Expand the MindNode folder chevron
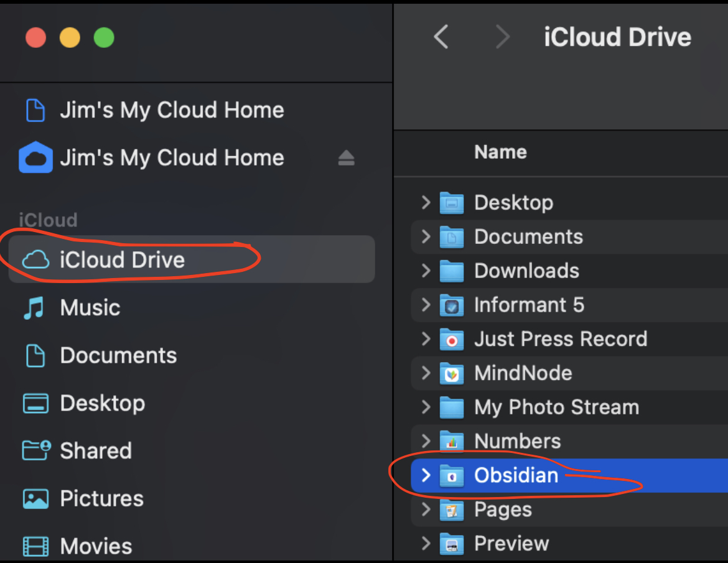This screenshot has height=563, width=728. (x=425, y=373)
